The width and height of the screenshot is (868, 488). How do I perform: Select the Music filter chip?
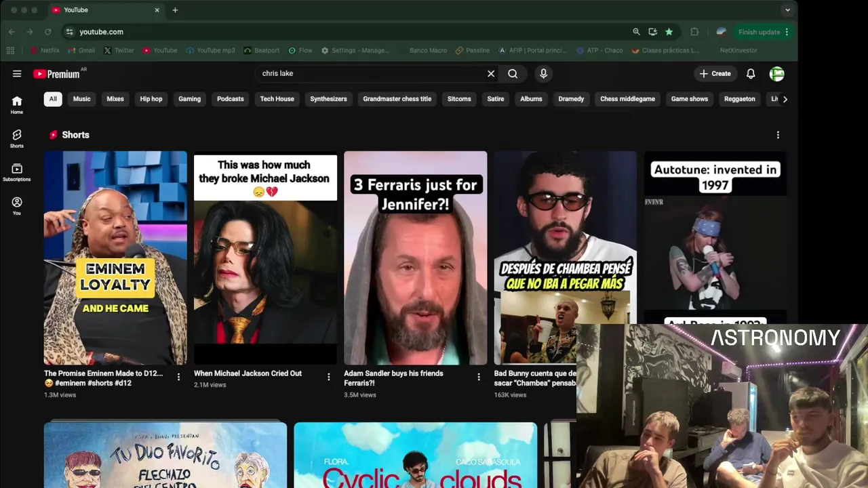point(82,99)
